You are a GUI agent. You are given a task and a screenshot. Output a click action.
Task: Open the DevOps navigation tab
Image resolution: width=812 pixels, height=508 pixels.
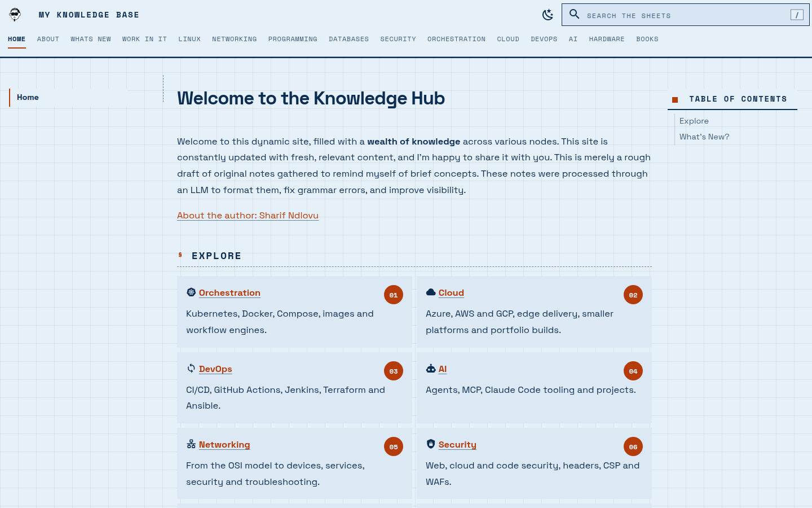544,40
